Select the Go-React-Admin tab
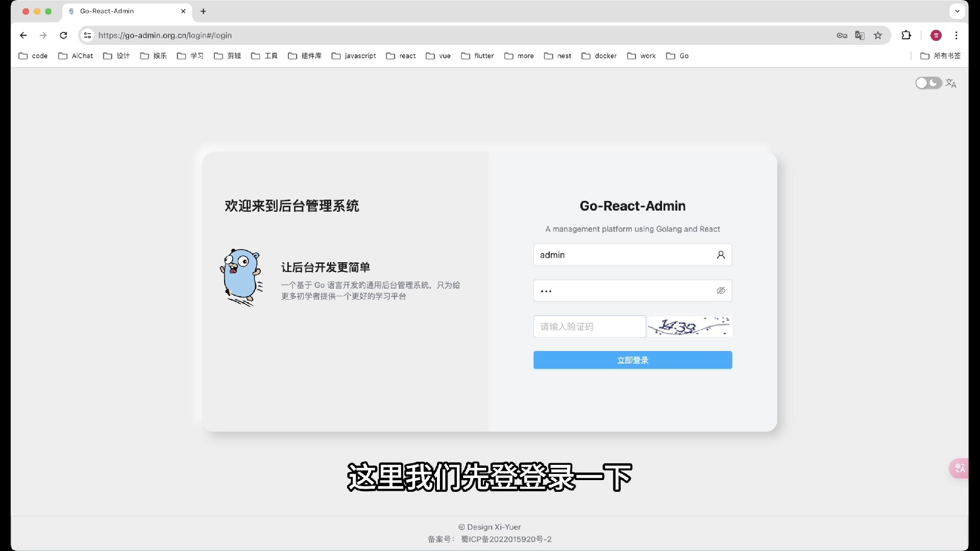The width and height of the screenshot is (980, 551). pos(127,11)
